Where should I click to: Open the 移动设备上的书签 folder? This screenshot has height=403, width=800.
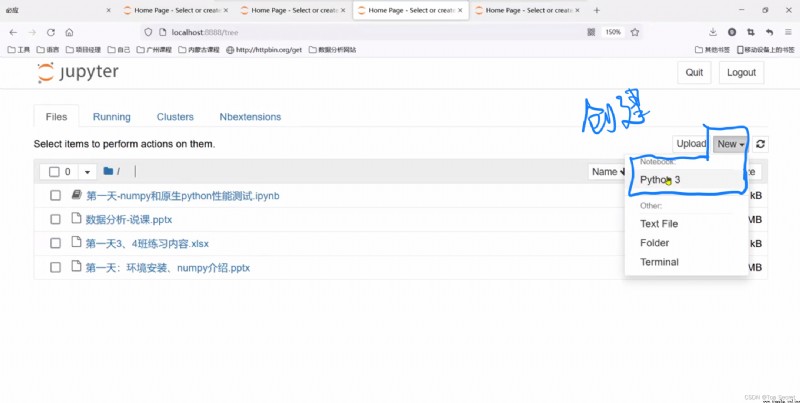click(x=766, y=49)
